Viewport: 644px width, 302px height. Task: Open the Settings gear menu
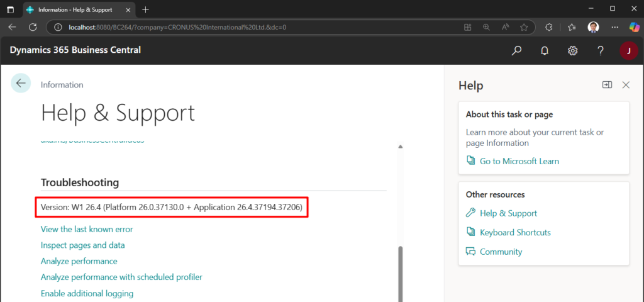click(572, 50)
